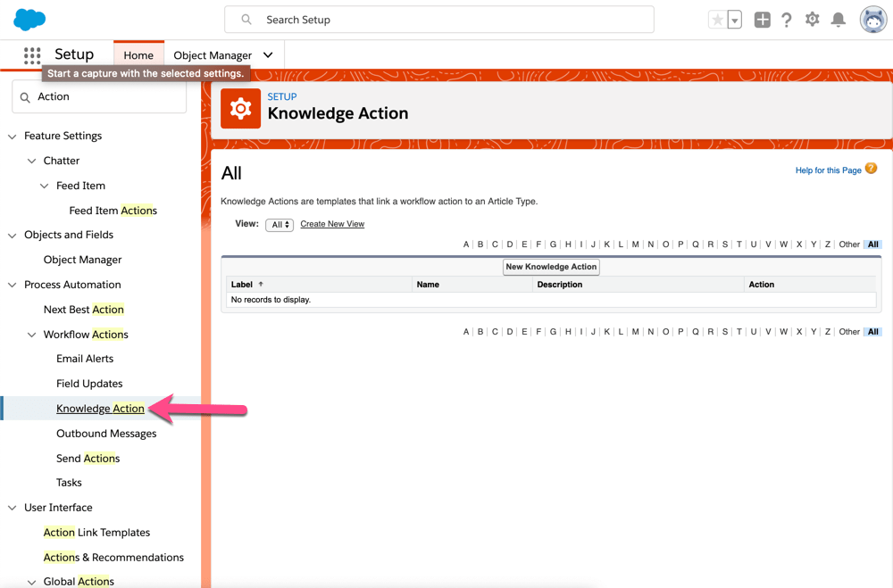Viewport: 893px width, 588px height.
Task: Open Outbound Messages setup page
Action: [x=106, y=433]
